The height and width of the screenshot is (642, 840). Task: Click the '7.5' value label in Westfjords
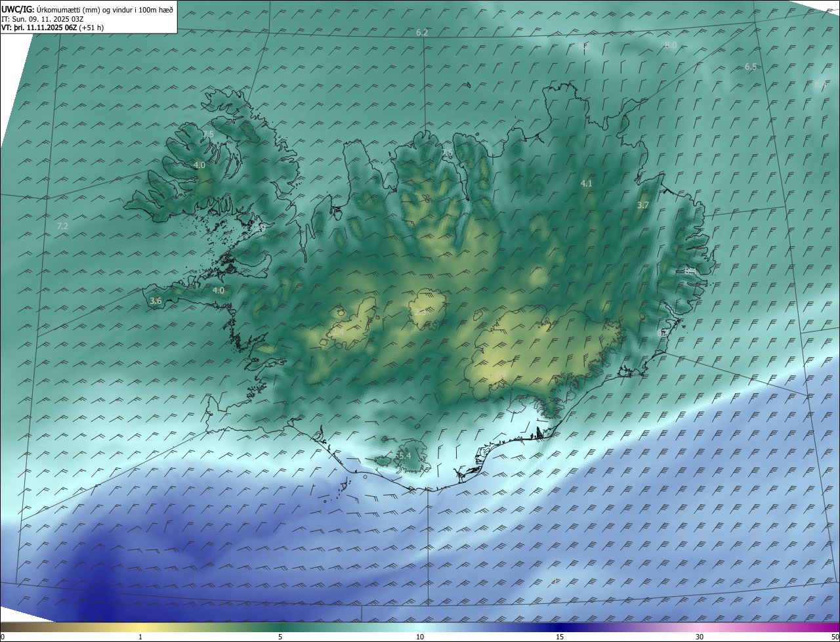(208, 134)
